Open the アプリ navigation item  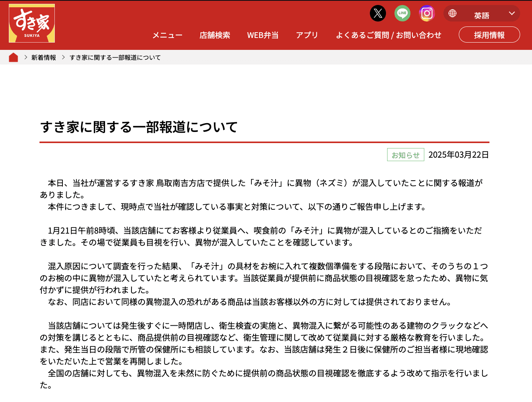(x=307, y=35)
